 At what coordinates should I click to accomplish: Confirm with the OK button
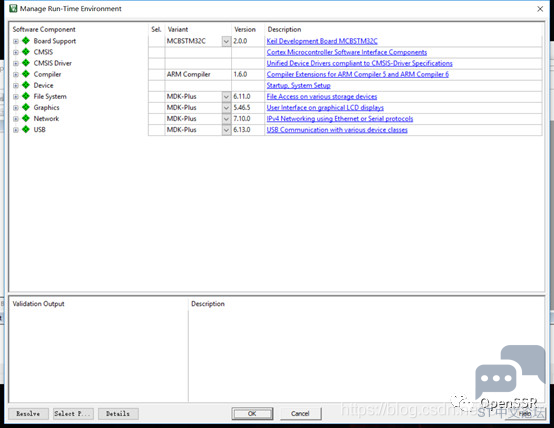[252, 414]
